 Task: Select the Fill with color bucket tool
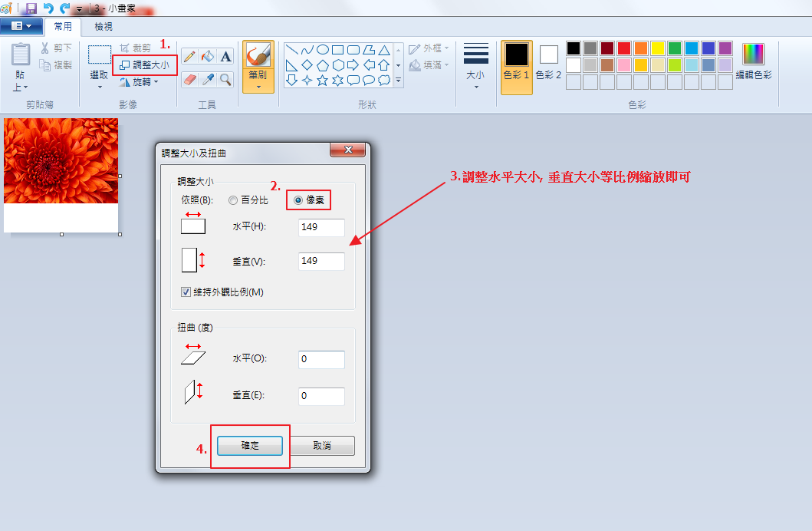coord(207,57)
